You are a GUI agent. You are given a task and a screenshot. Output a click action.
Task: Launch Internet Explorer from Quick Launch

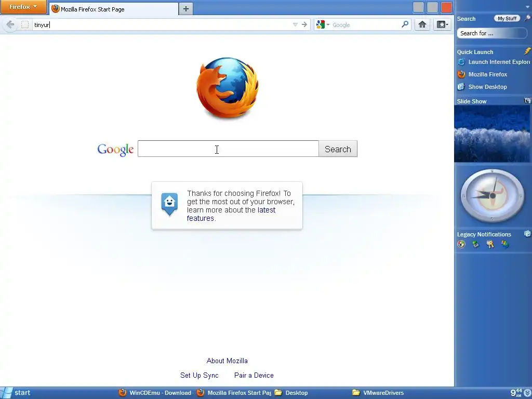coord(499,62)
